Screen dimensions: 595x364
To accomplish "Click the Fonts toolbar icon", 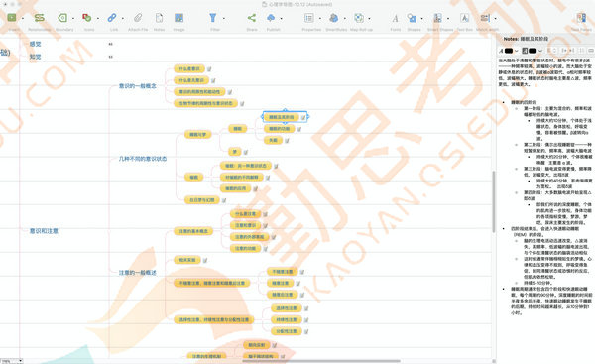I will 395,18.
